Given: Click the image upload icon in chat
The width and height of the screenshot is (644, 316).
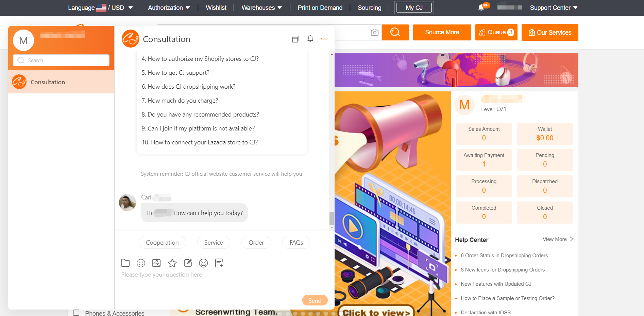Looking at the screenshot, I should click(x=156, y=263).
